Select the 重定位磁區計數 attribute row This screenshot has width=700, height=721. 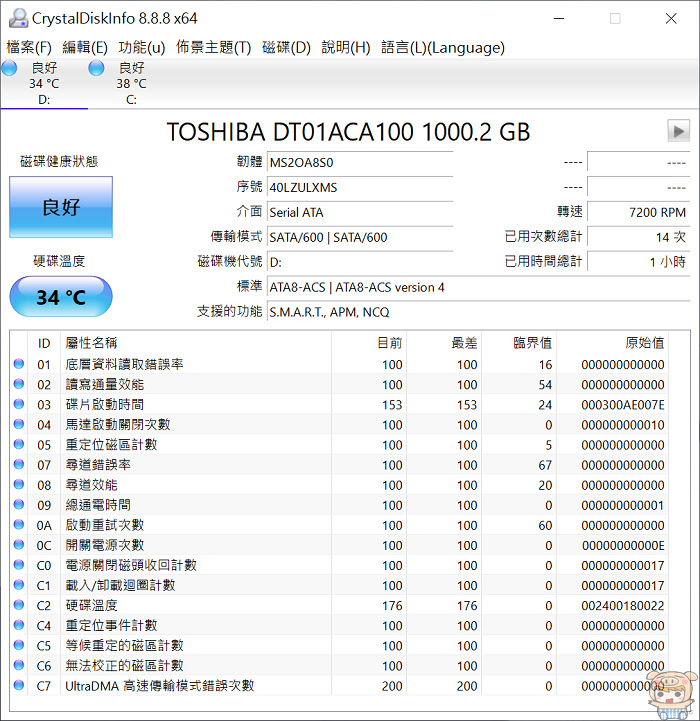click(x=339, y=445)
